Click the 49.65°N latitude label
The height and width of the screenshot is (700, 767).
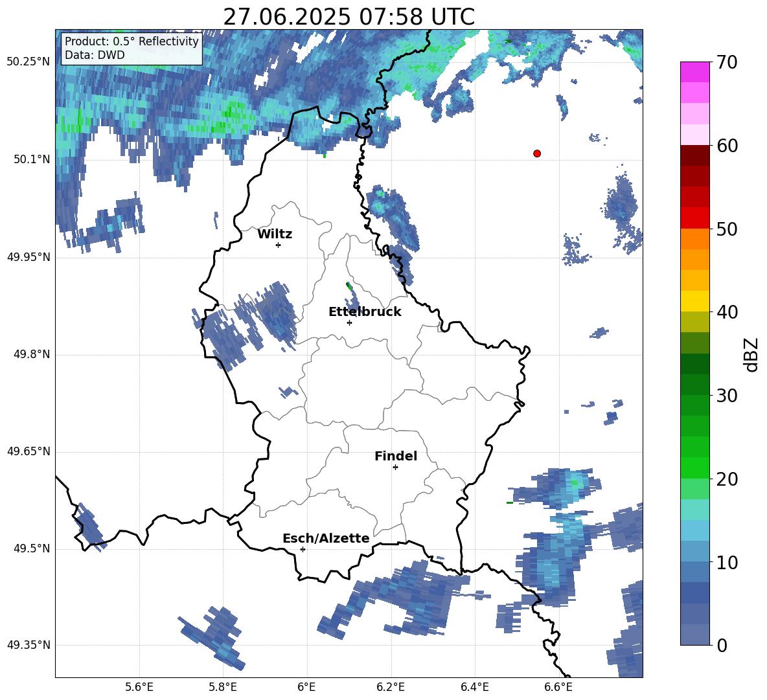29,451
